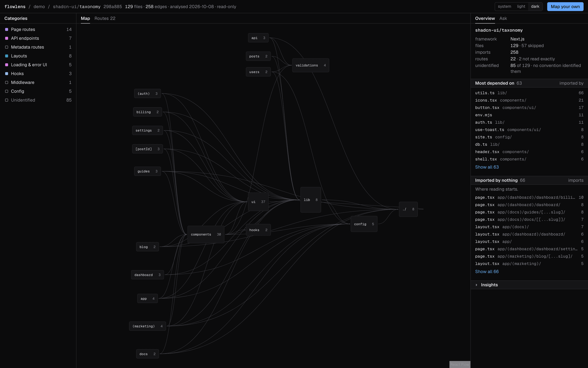This screenshot has width=588, height=368.
Task: Click page.tsx app/(docs)/guides/[...slug]/ row
Action: point(529,212)
